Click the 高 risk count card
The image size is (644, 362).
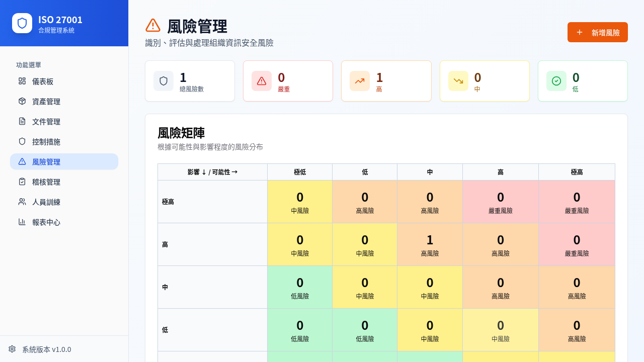click(x=386, y=81)
